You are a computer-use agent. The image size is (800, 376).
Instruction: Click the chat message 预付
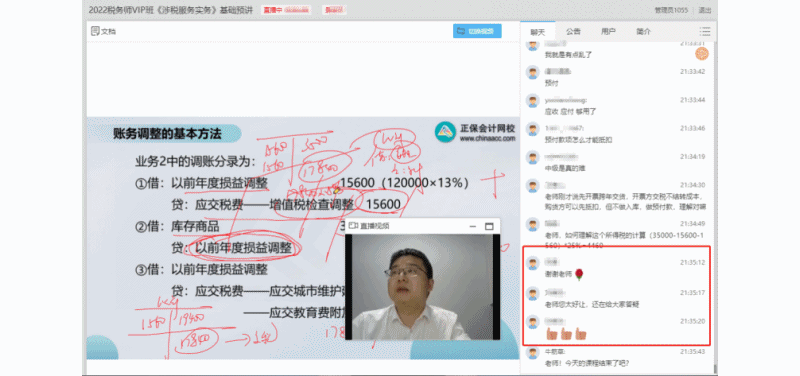552,82
